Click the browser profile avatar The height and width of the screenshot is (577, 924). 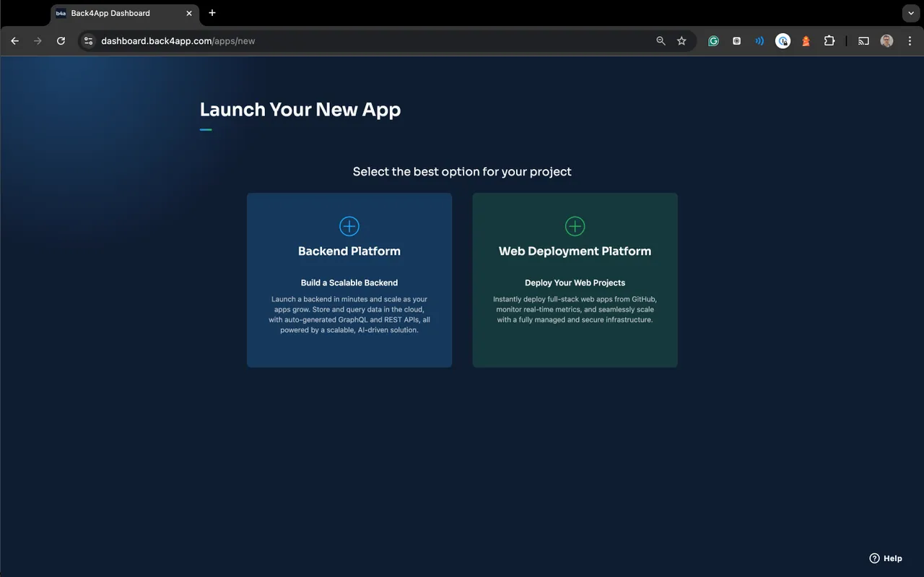886,41
